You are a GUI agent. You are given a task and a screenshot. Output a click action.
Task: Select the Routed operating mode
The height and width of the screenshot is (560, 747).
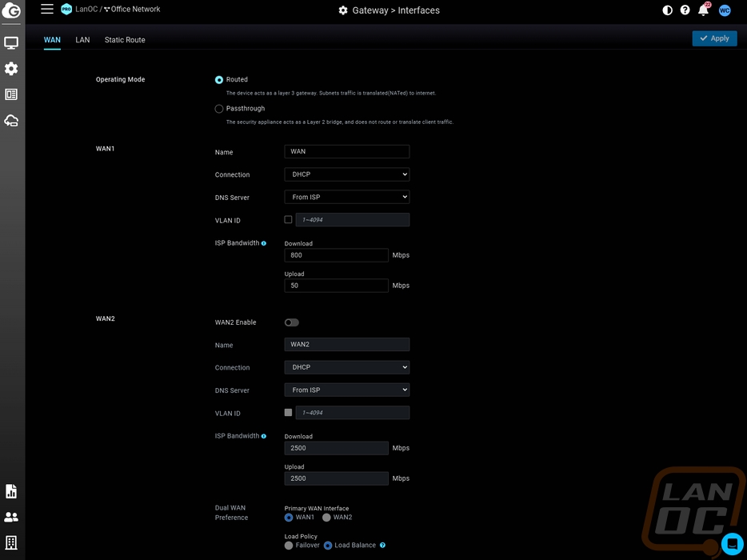219,79
